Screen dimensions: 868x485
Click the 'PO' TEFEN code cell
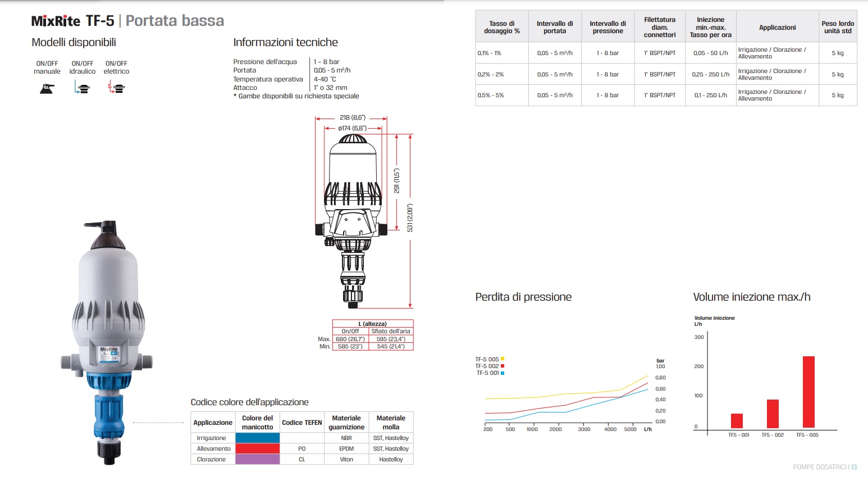(302, 448)
